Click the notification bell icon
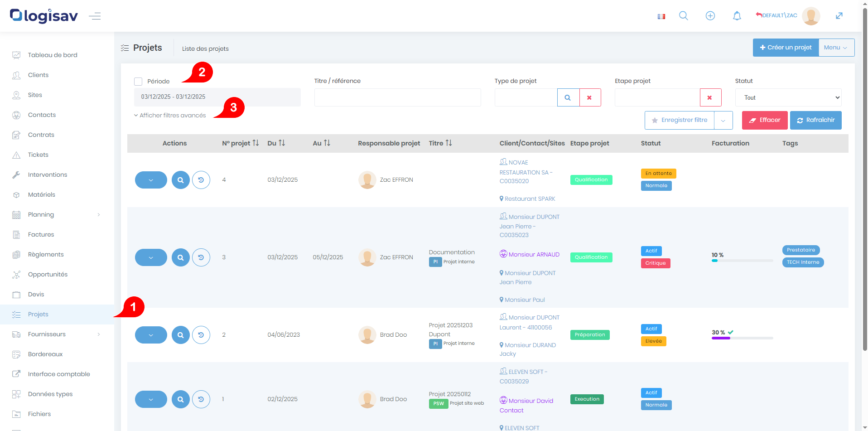Image resolution: width=868 pixels, height=431 pixels. click(737, 16)
